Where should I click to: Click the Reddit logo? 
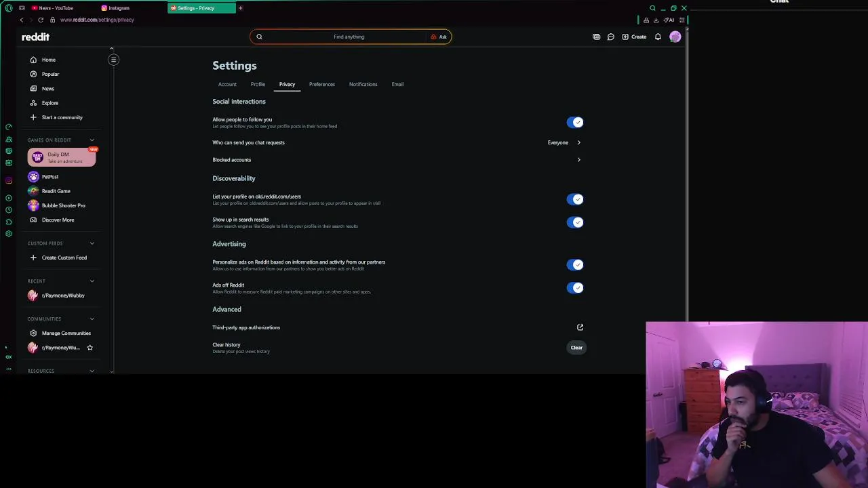coord(35,37)
